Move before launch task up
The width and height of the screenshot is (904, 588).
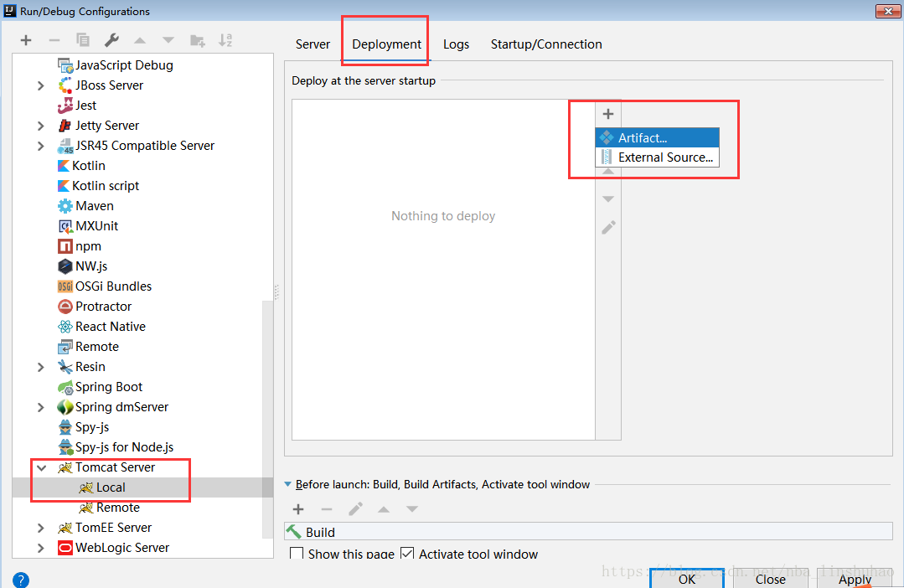pos(384,509)
